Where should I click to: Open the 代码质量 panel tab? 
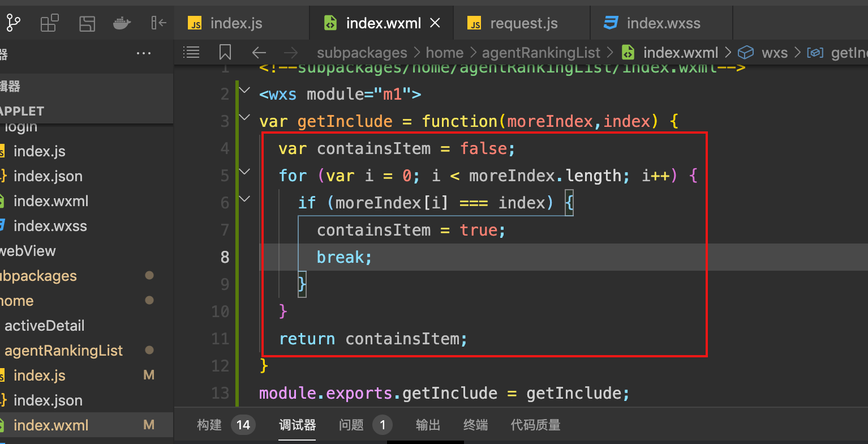pos(535,425)
